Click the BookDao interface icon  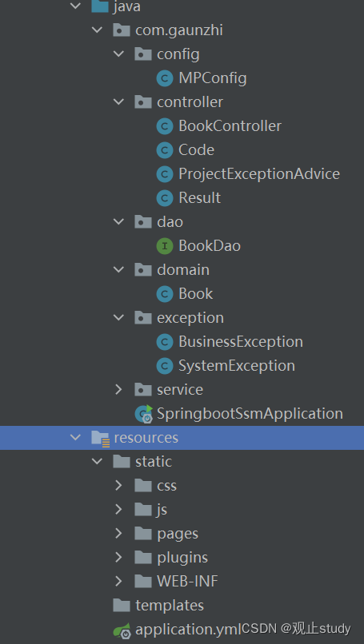[x=165, y=246]
